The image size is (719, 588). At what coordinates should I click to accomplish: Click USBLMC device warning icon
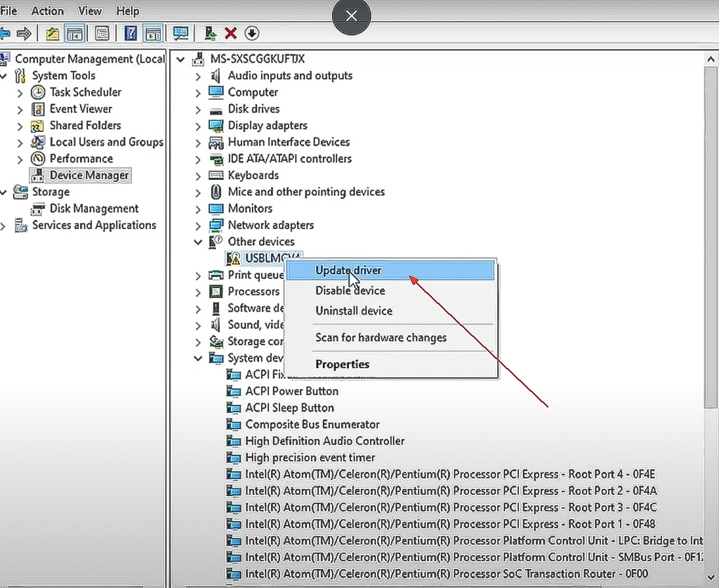click(x=233, y=259)
